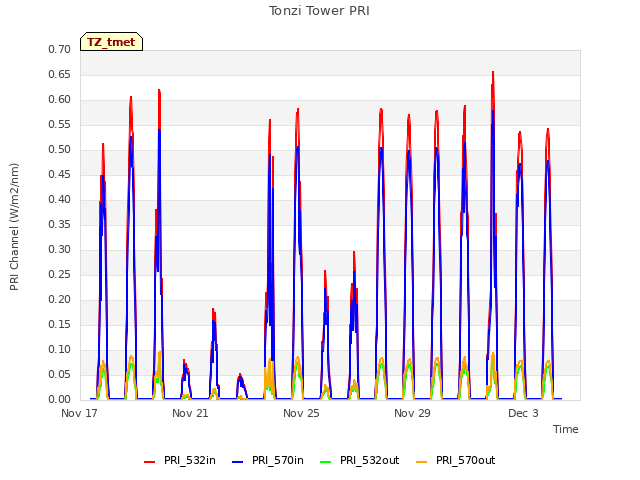Click the blue PRI_570in legend swatch

coord(238,462)
